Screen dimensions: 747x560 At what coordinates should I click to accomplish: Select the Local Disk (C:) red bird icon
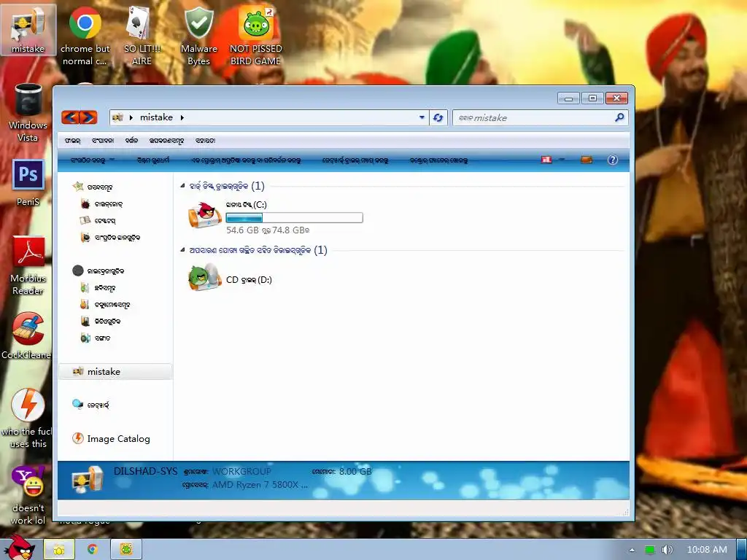(205, 214)
